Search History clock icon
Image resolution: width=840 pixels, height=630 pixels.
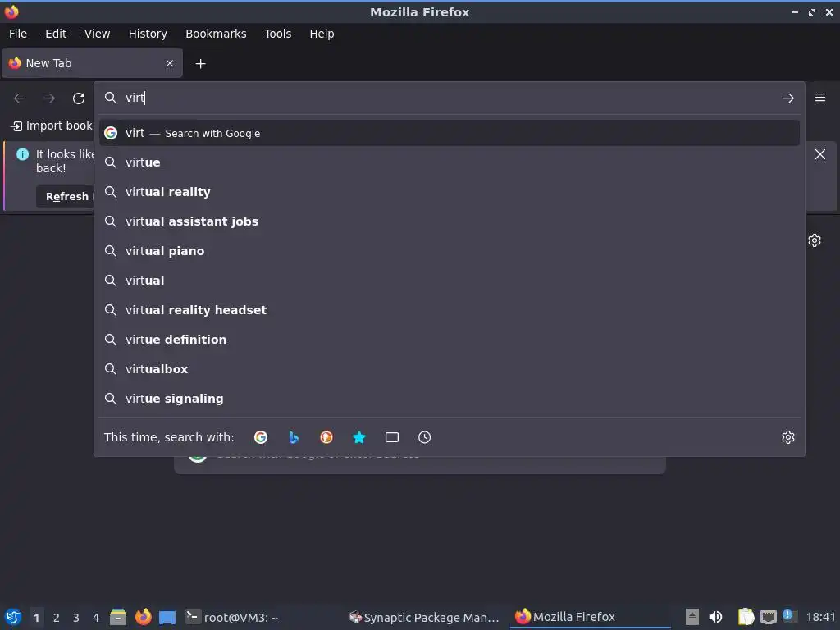(x=424, y=437)
